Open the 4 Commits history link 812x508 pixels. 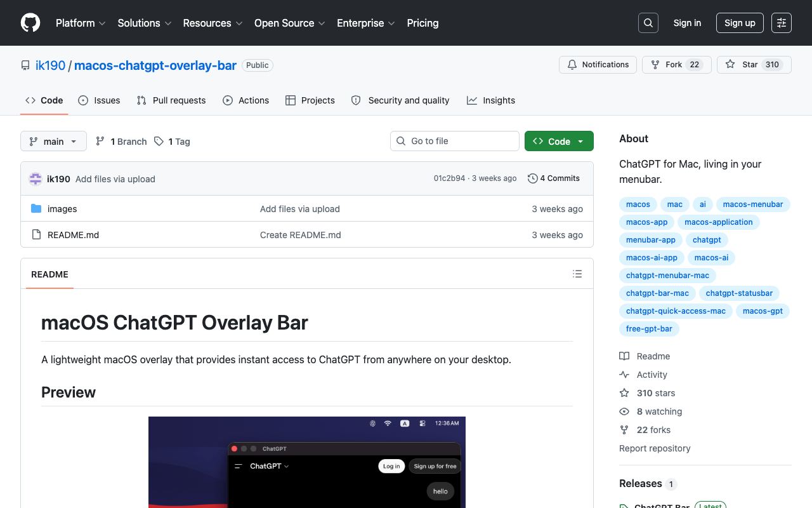click(554, 178)
